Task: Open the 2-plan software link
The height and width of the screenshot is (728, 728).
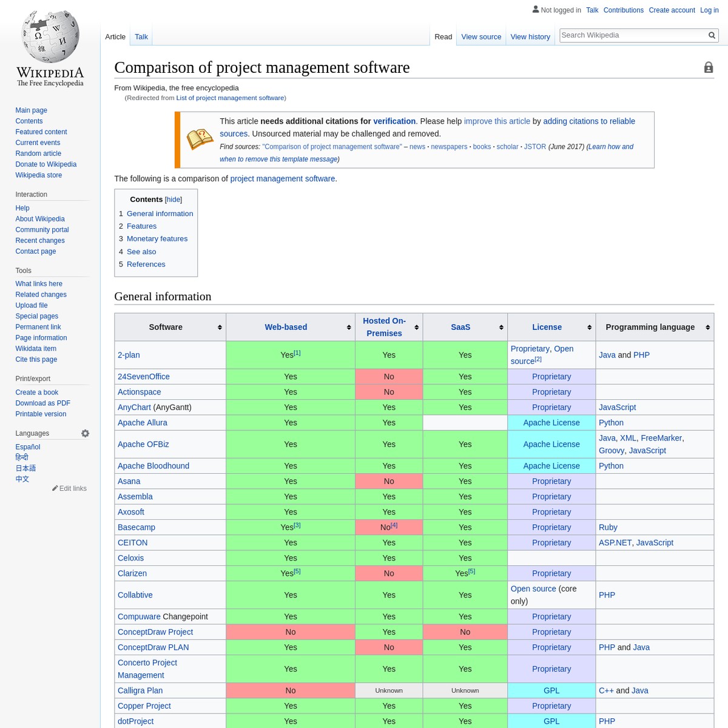Action: (x=129, y=355)
